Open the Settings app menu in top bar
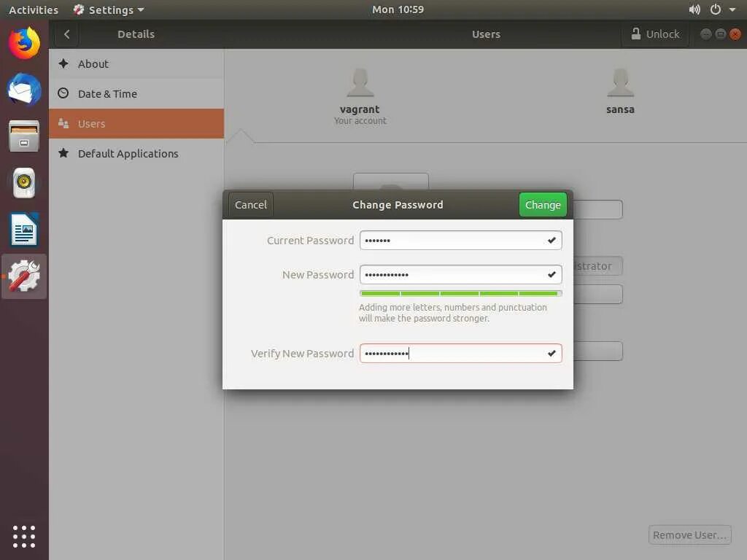This screenshot has height=560, width=747. [x=109, y=9]
